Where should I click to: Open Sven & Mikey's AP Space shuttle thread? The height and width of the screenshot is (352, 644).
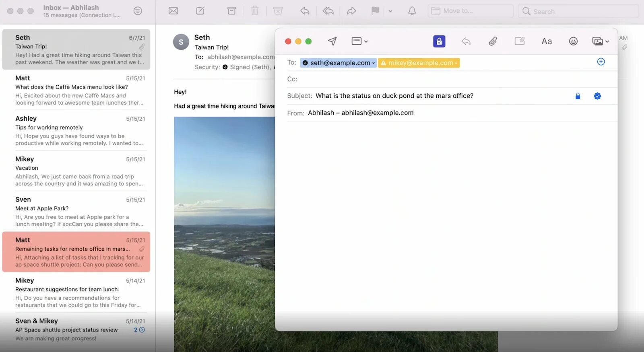click(x=76, y=329)
